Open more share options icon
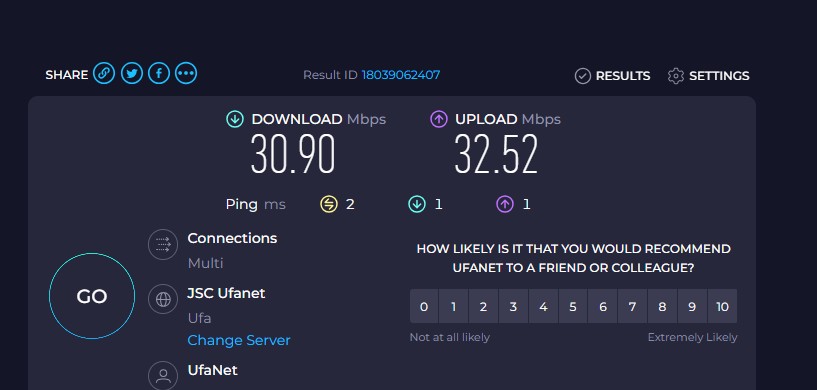This screenshot has height=390, width=817. (186, 74)
